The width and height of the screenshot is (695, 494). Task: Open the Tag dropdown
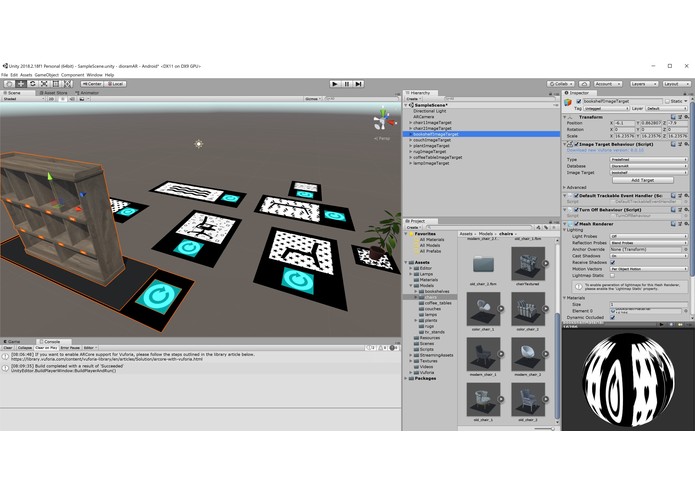click(x=606, y=108)
